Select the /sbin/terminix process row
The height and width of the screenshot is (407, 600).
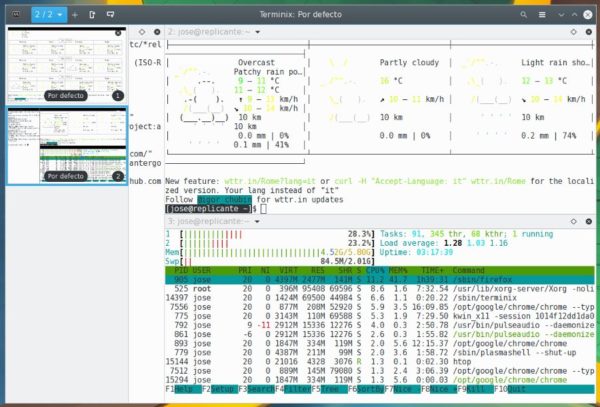pyautogui.click(x=380, y=298)
